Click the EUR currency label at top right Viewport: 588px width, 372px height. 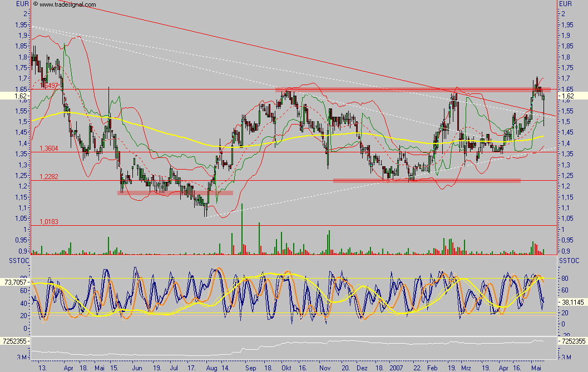pyautogui.click(x=566, y=4)
